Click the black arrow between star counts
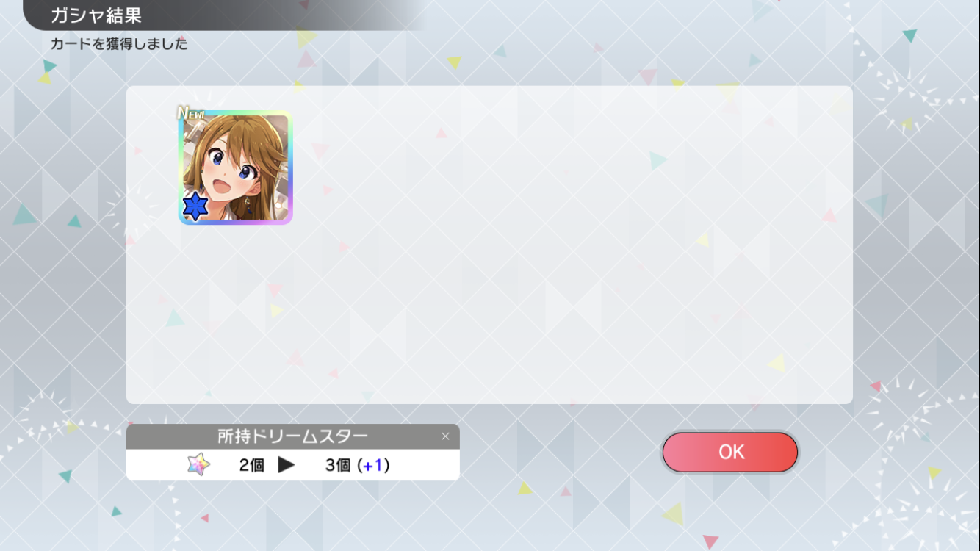980x551 pixels. (x=287, y=465)
